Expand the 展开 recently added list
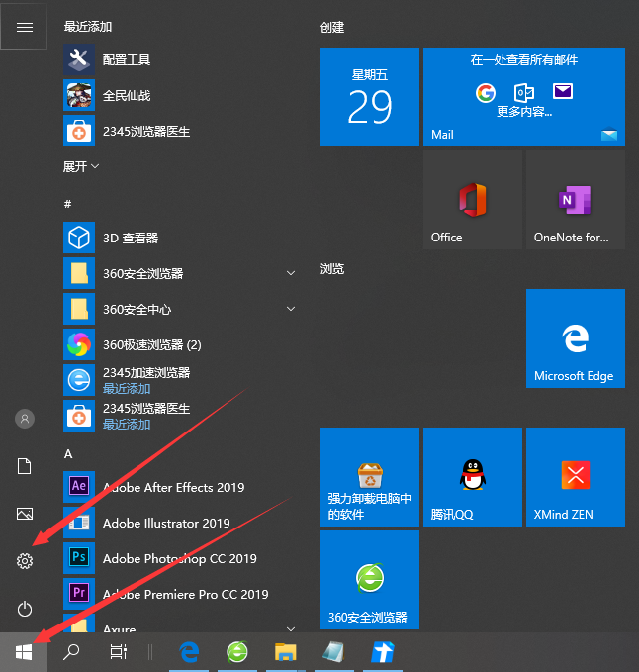The width and height of the screenshot is (639, 672). tap(81, 166)
